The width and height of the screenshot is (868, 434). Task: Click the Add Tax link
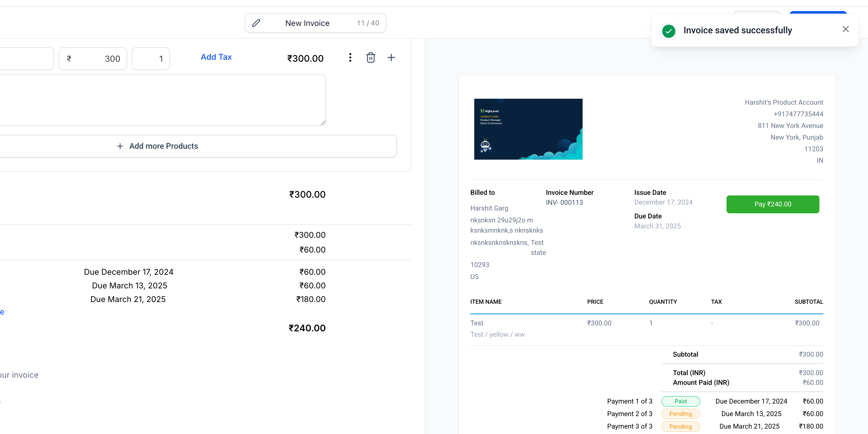point(216,57)
